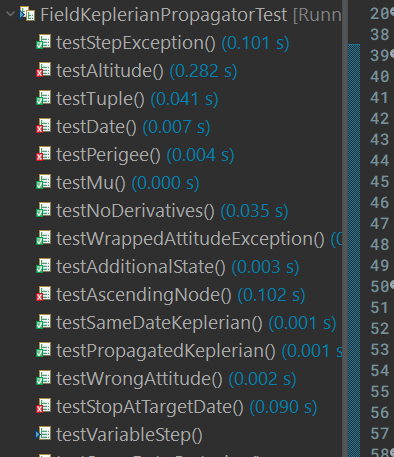The image size is (394, 457).
Task: Select the testAdditionalState() entry
Action: pyautogui.click(x=177, y=267)
